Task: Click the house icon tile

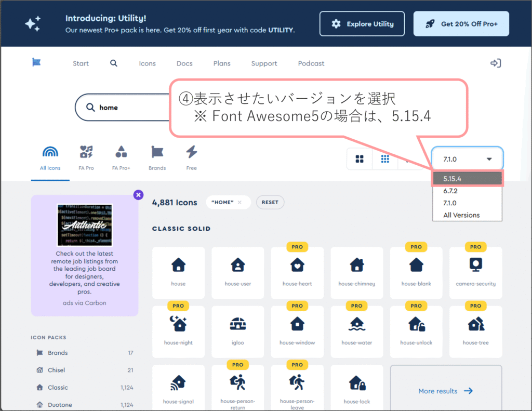Action: tap(178, 272)
